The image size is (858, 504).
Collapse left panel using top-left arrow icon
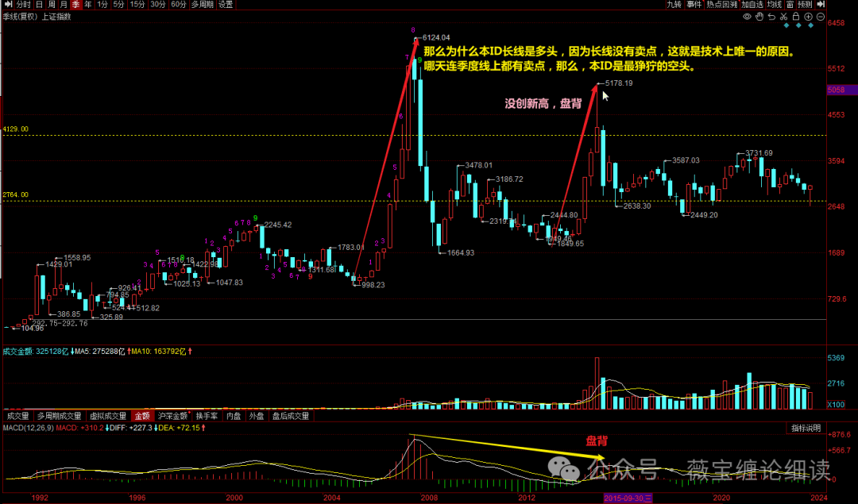point(8,5)
